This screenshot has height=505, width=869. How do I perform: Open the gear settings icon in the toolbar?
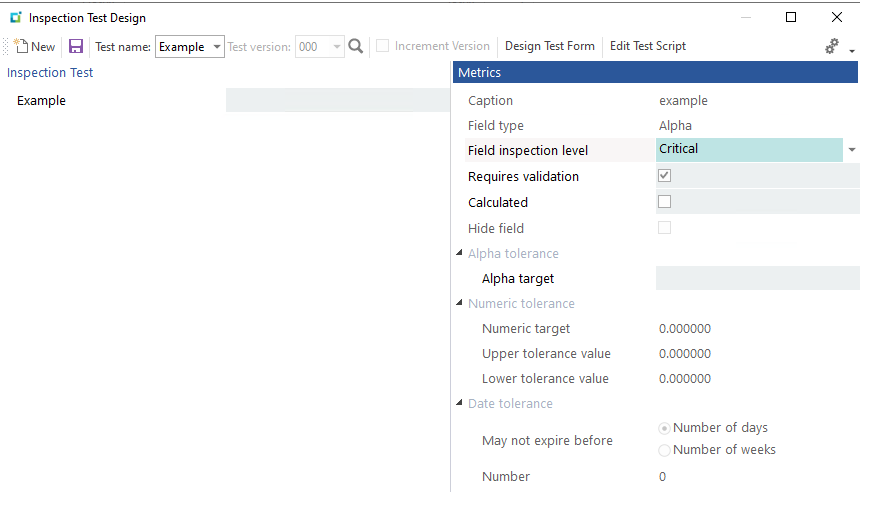pos(832,46)
